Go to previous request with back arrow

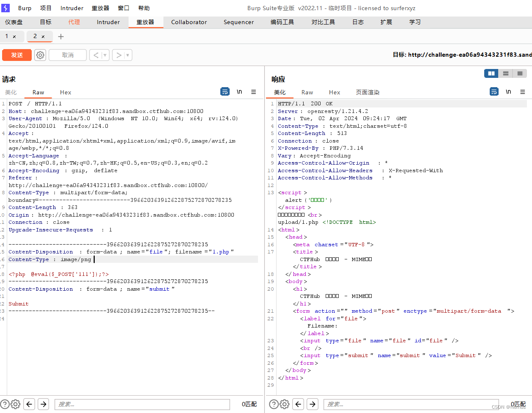coord(96,55)
